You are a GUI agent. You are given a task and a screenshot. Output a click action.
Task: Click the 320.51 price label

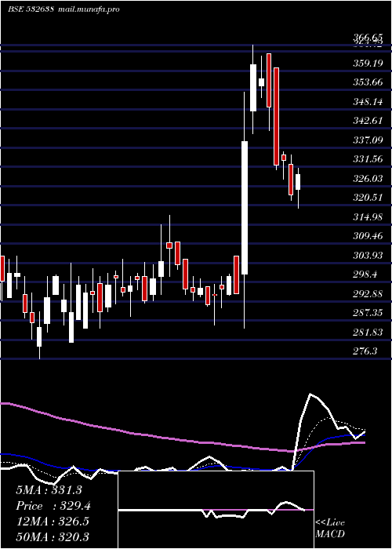click(x=368, y=198)
